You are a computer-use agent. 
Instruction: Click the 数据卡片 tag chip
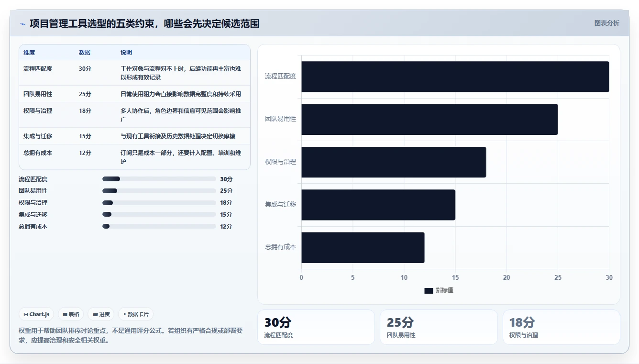click(136, 314)
